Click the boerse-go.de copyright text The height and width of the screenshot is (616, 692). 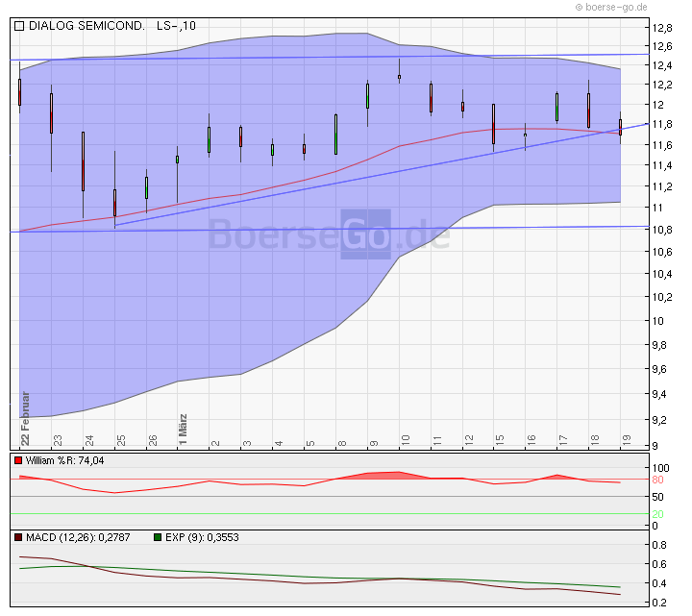[611, 7]
